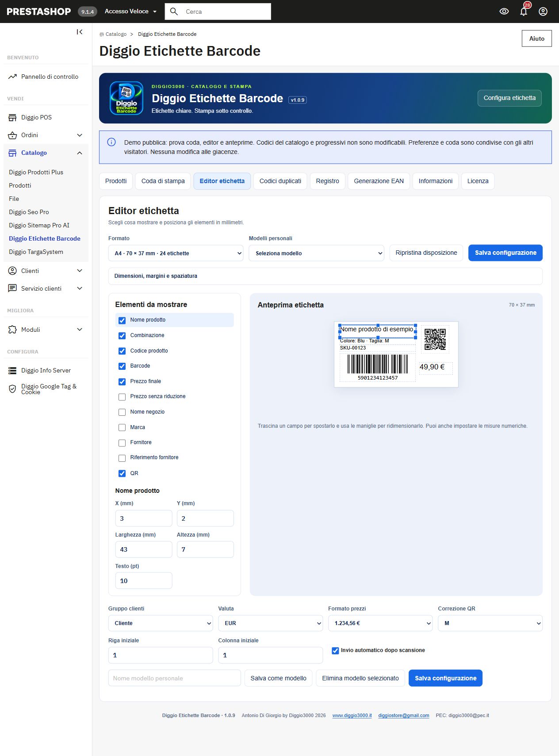Open the Codici duplicati tab
Screen dimensions: 559x756
pyautogui.click(x=280, y=181)
